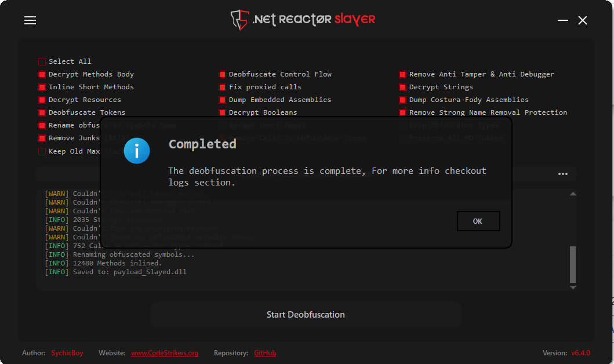Click OK in the Completed dialog

pos(478,221)
